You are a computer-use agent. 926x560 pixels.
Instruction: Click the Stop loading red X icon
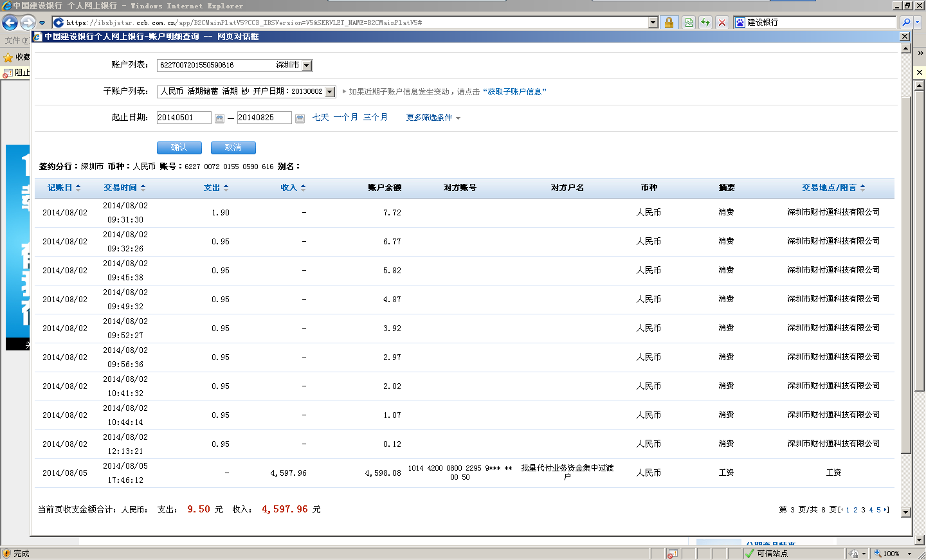click(x=722, y=23)
